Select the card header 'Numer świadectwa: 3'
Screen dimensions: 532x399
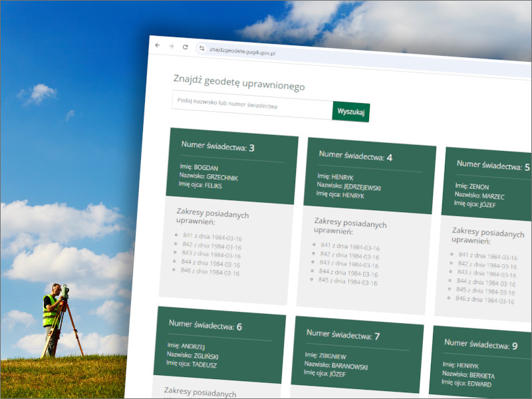[218, 146]
